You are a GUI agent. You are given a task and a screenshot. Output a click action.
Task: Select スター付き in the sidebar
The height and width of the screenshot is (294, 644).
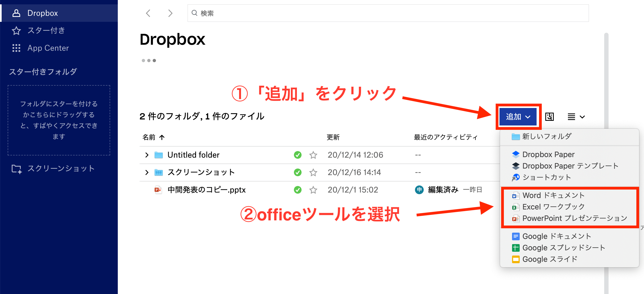(46, 31)
